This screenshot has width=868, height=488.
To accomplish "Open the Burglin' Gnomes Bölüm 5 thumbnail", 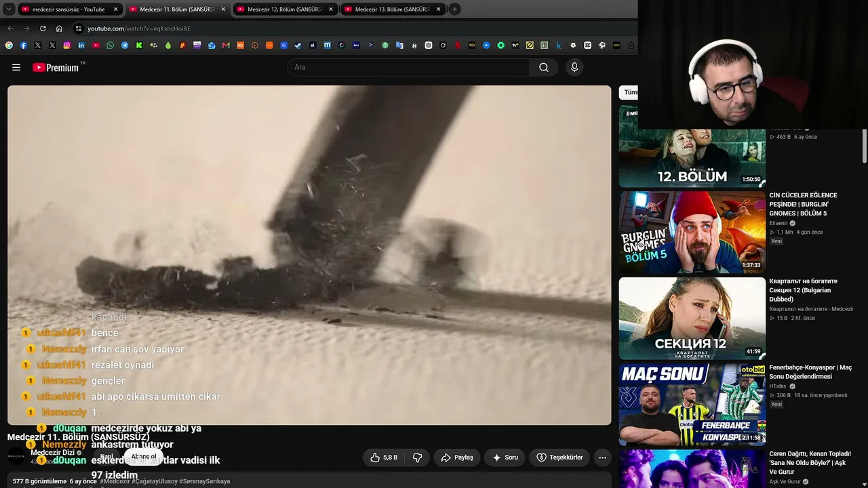I will pos(692,232).
